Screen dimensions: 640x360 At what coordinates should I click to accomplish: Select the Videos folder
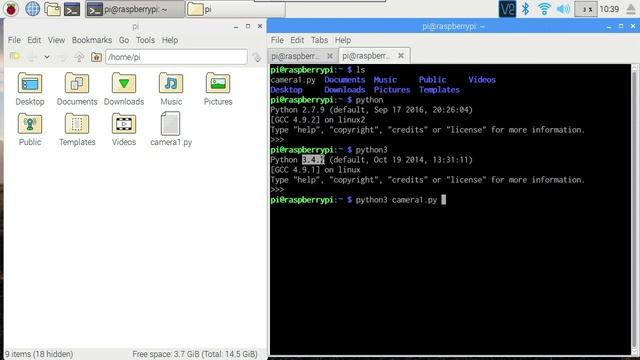(124, 129)
